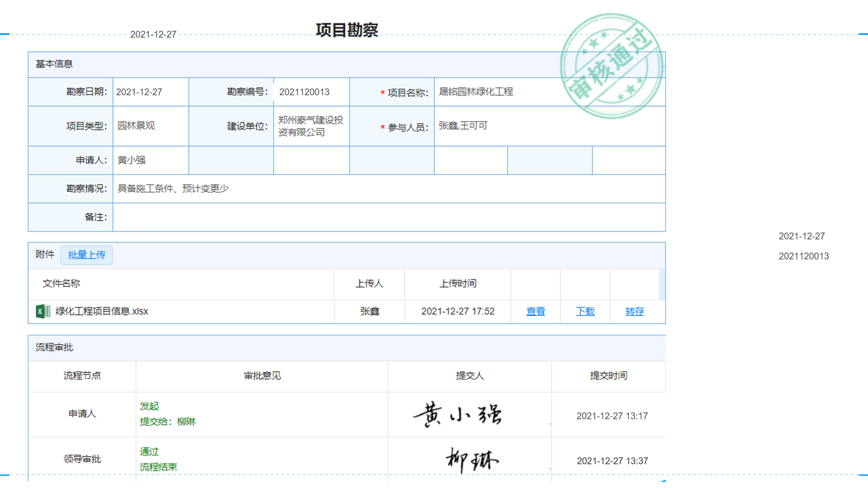Click the 勘察编号 number field
The image size is (868, 488).
311,92
